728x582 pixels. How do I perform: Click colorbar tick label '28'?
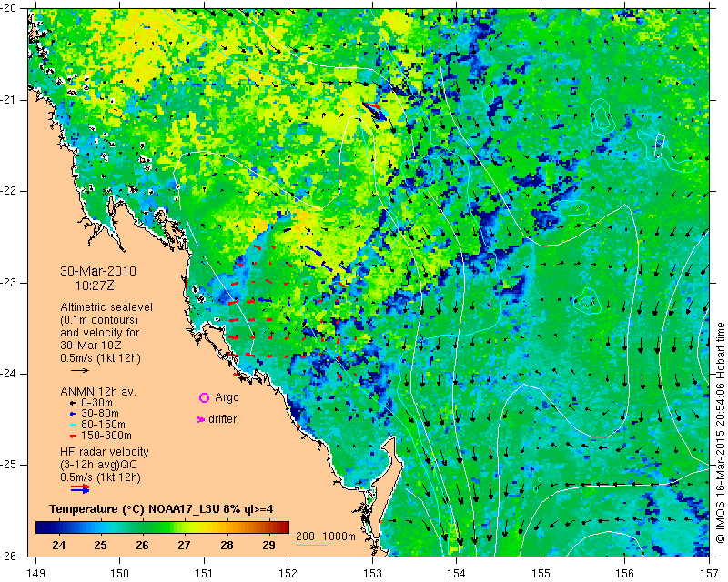pos(227,545)
